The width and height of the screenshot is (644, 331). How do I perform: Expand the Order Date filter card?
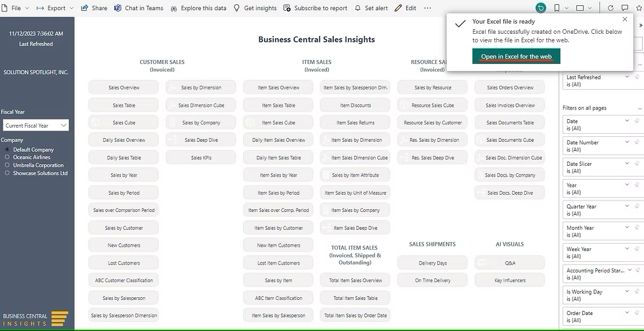[627, 313]
